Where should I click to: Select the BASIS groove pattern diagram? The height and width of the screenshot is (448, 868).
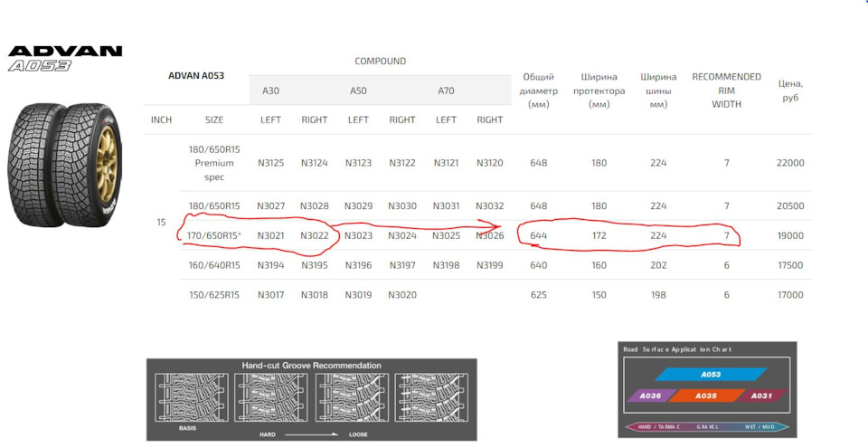(191, 397)
